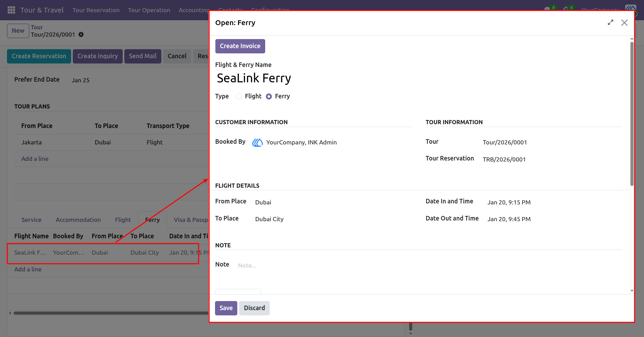Click the dialog vertical scrollbar
Screen dimensions: 644x337
[x=632, y=114]
